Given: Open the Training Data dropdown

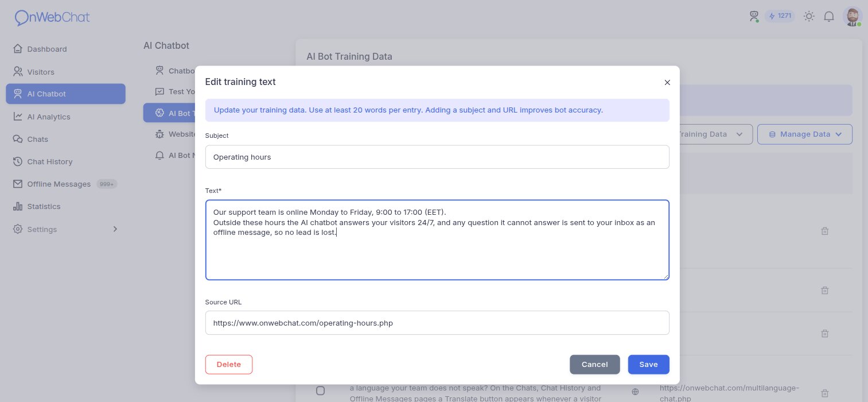Looking at the screenshot, I should point(716,134).
